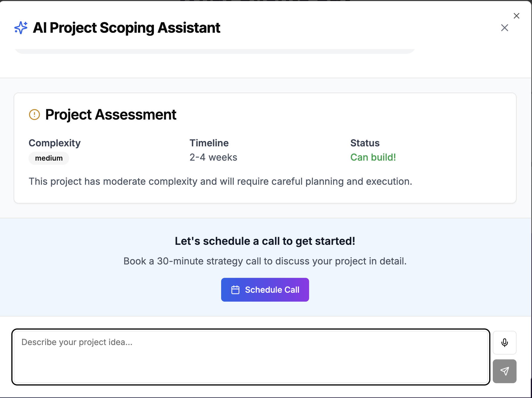Click the 'Status' label
This screenshot has height=398, width=532.
(x=365, y=143)
